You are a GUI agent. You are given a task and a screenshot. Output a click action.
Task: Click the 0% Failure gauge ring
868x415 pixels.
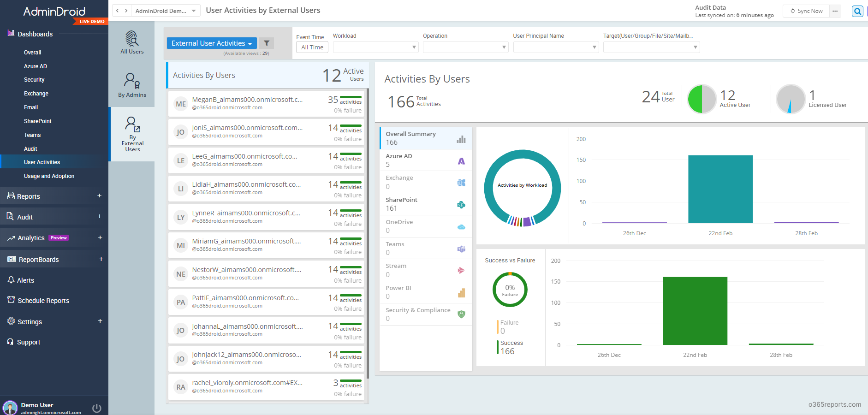tap(510, 290)
